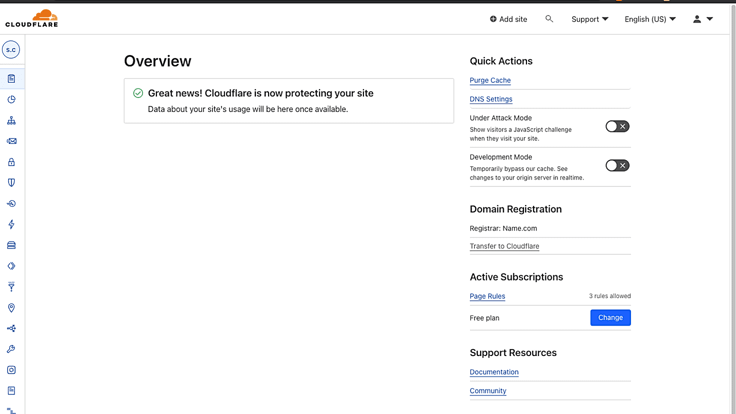Open DNS Settings link
The image size is (736, 414).
point(491,99)
